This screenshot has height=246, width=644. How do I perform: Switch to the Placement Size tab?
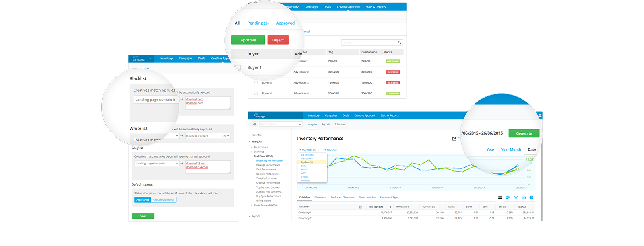click(367, 197)
